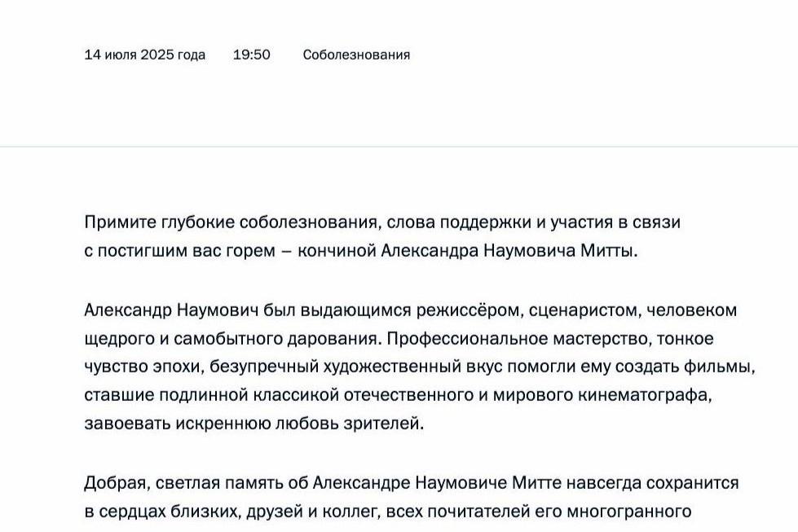Click the date "14 июля 2025 года"
Screen dimensions: 798x532
(x=145, y=55)
